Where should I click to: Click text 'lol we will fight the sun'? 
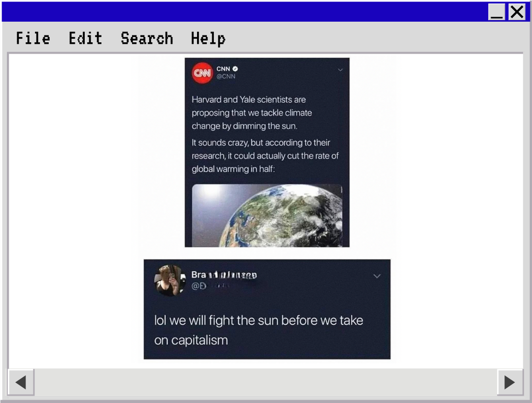click(216, 320)
